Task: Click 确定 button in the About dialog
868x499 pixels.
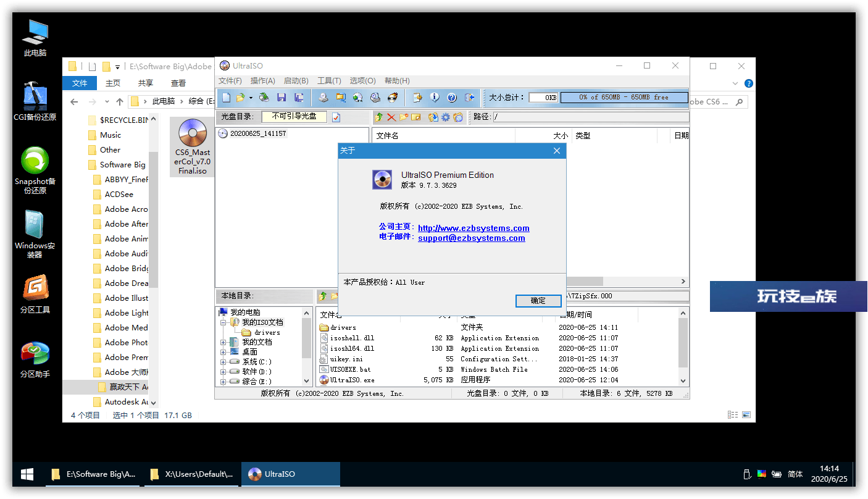Action: [538, 301]
